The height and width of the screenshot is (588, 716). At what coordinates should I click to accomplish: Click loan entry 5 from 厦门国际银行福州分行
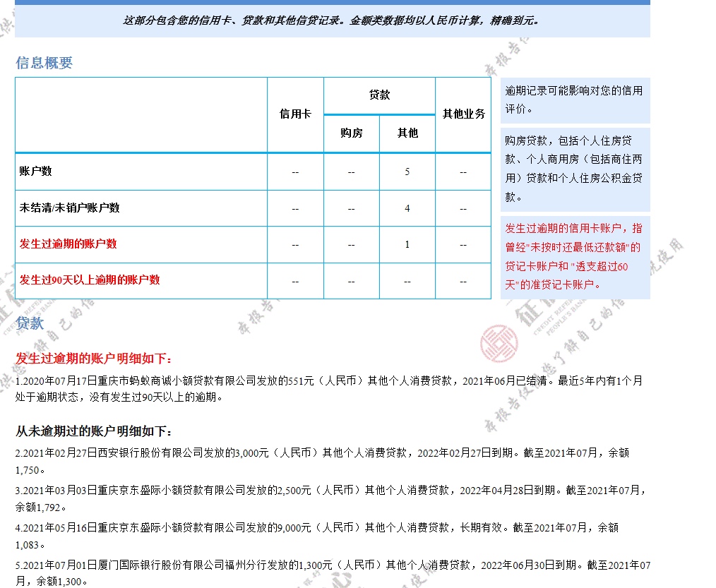(333, 573)
